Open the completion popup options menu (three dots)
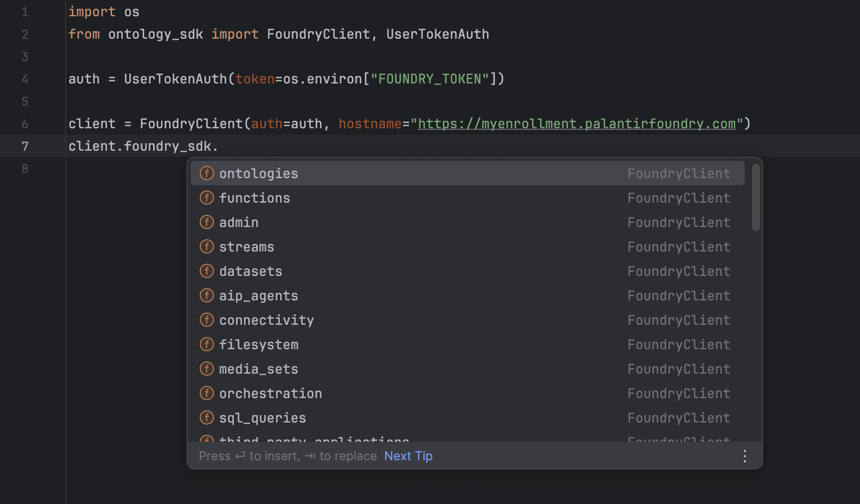The height and width of the screenshot is (504, 860). click(745, 456)
